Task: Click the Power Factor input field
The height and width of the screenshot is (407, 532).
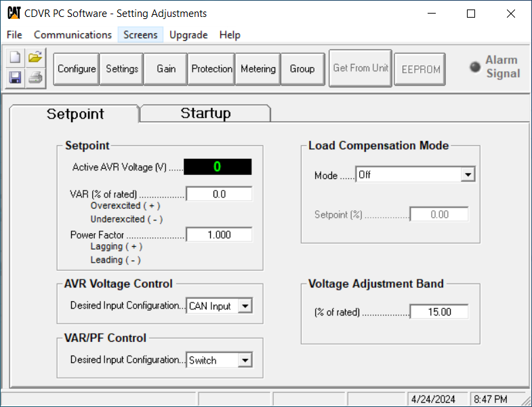Action: point(219,235)
